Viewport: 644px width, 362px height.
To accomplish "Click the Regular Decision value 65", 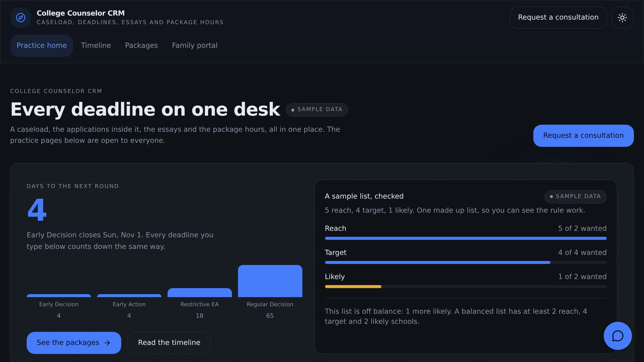I will (x=270, y=316).
